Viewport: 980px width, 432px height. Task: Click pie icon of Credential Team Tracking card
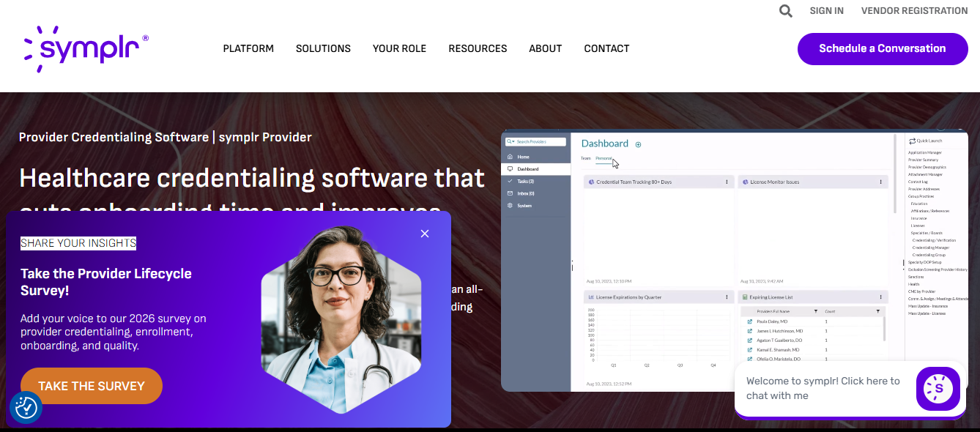pyautogui.click(x=591, y=182)
